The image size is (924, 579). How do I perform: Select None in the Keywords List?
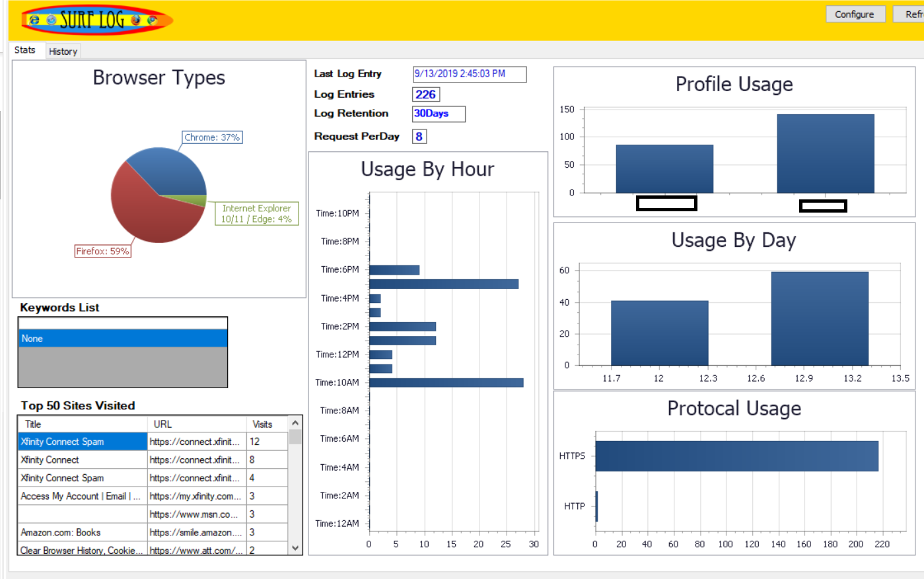[123, 339]
